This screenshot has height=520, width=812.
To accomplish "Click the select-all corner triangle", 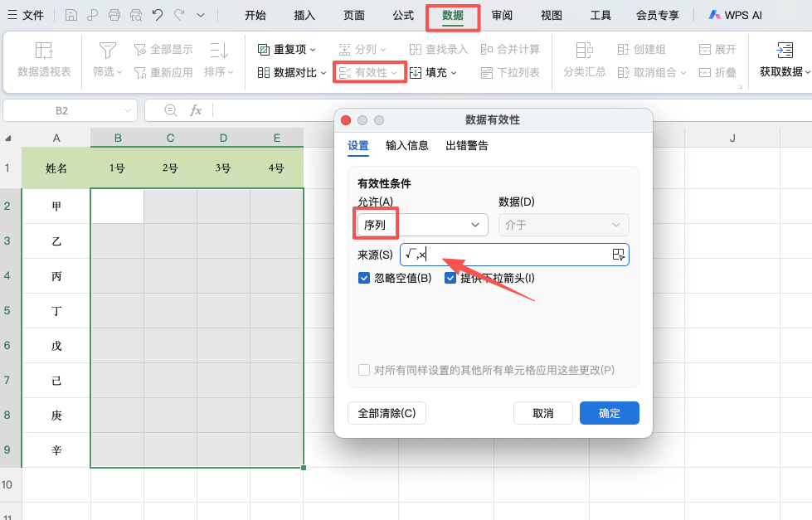I will [x=7, y=139].
